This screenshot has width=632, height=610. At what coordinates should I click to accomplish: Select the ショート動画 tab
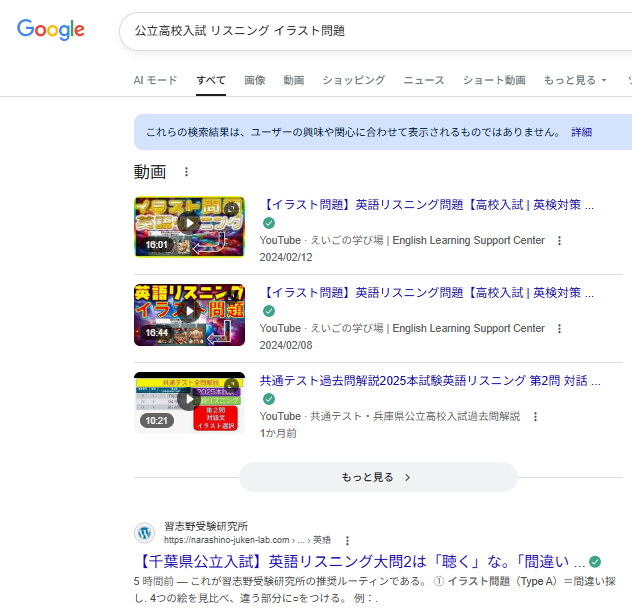tap(494, 80)
